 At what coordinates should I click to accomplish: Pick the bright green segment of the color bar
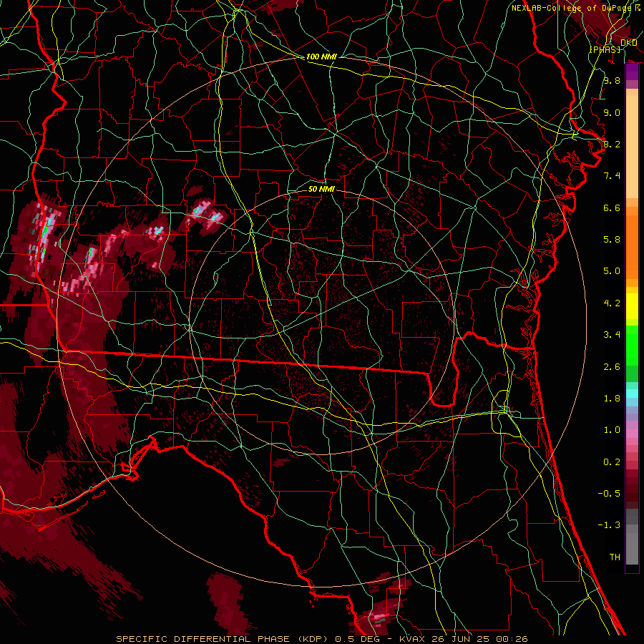pos(632,345)
